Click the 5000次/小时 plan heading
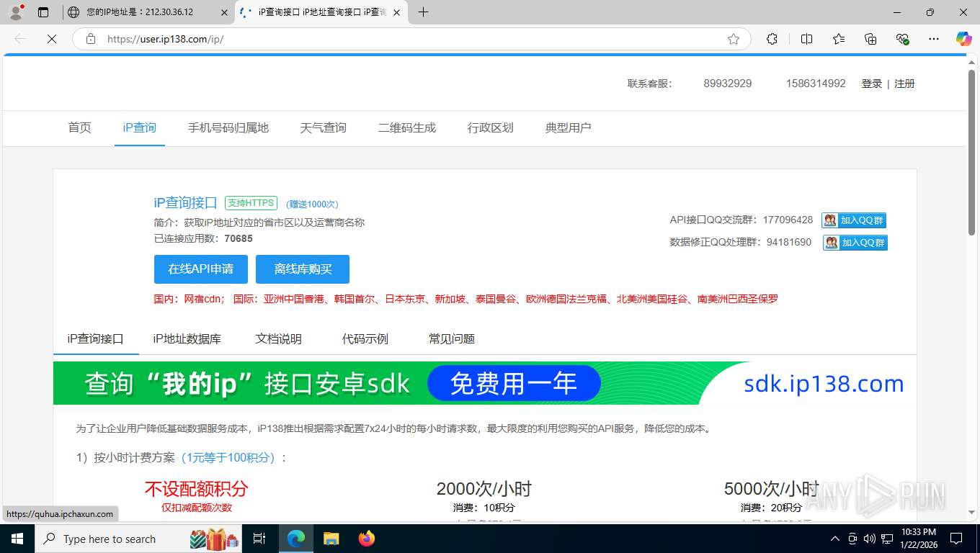The height and width of the screenshot is (553, 980). pos(772,489)
